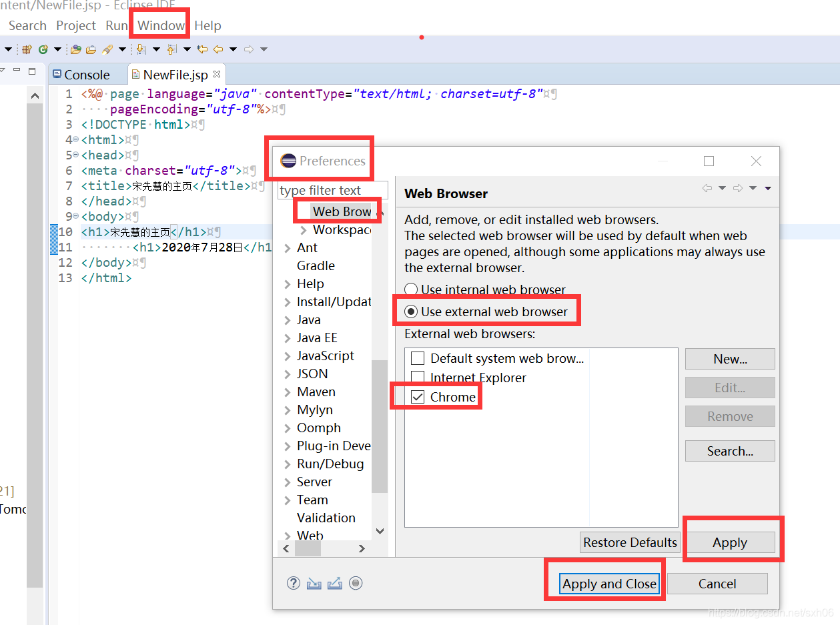
Task: Click the Search flashlight toolbar icon
Action: [x=107, y=49]
